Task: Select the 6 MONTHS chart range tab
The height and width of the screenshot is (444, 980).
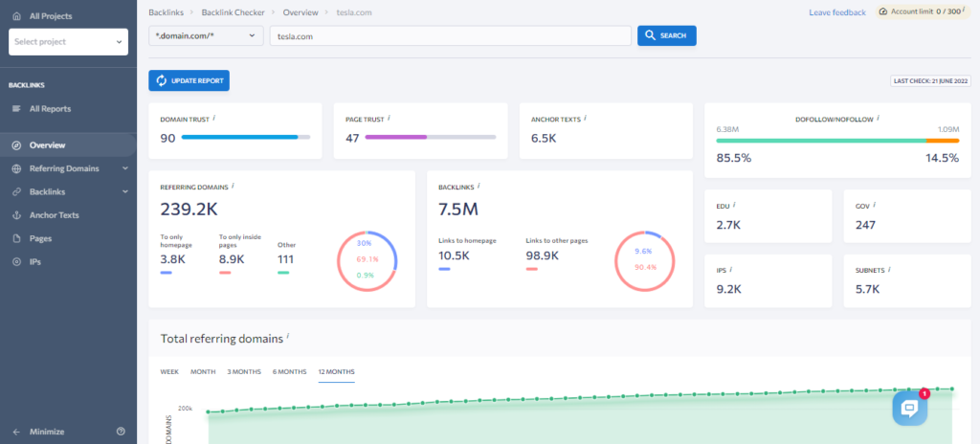Action: tap(289, 371)
